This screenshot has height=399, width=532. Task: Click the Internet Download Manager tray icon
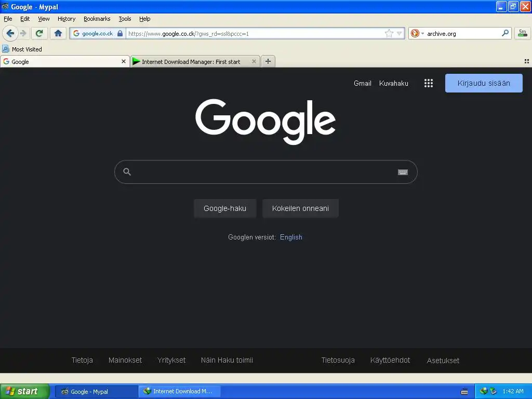click(484, 391)
